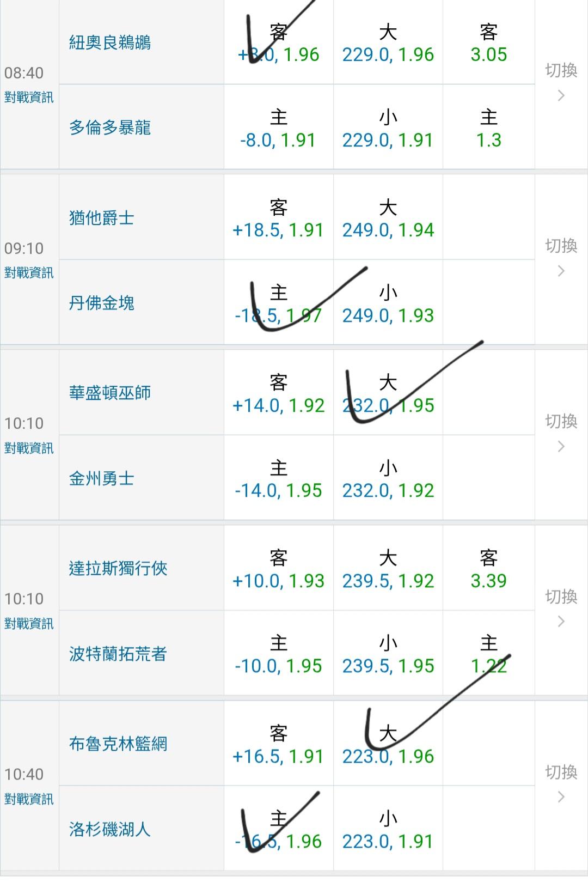Select home spread -8.0 for 多倫多暴龍

point(278,129)
